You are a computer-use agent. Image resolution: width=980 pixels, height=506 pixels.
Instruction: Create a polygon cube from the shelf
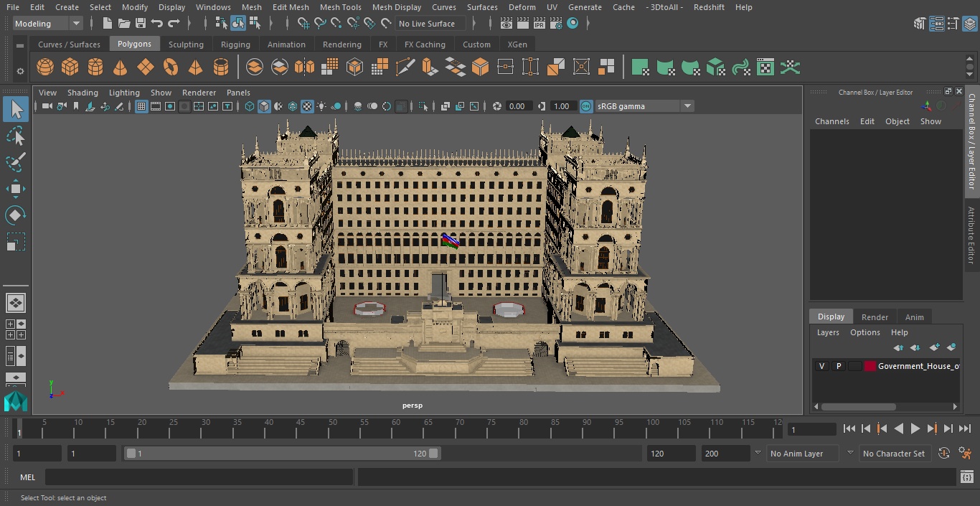70,67
